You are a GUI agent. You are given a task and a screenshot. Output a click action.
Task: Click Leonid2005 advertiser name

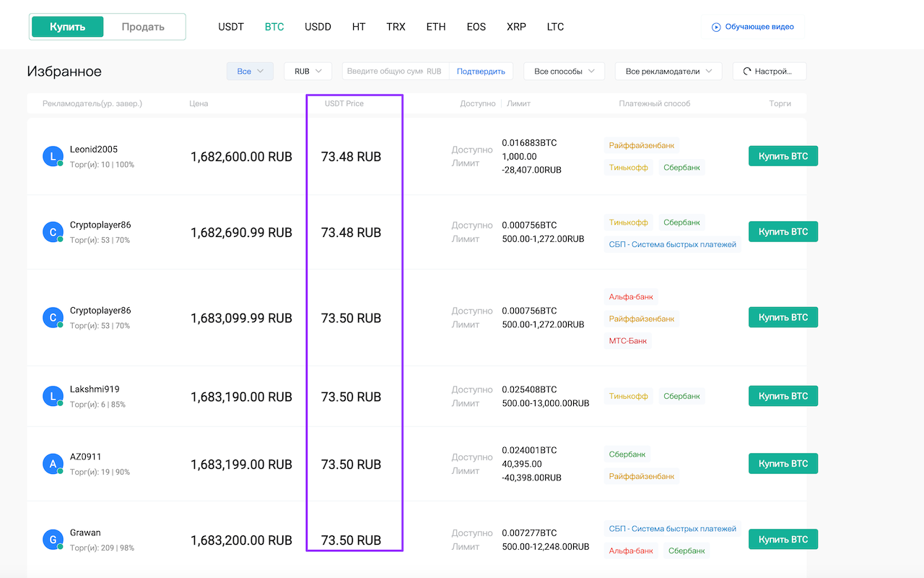click(94, 150)
